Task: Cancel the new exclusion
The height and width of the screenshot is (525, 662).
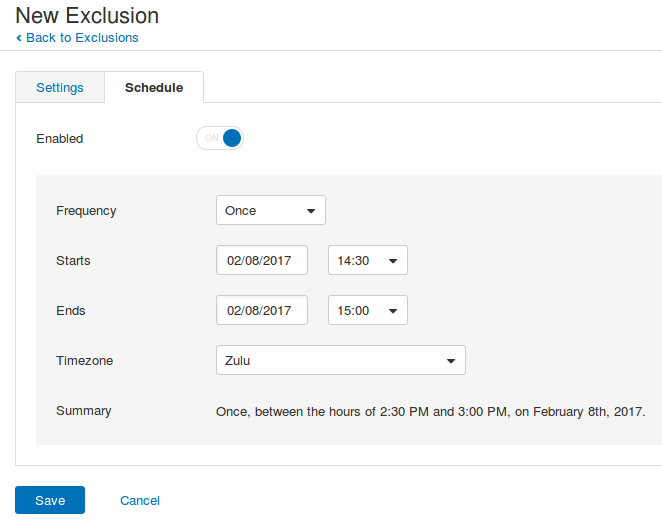Action: [x=140, y=501]
